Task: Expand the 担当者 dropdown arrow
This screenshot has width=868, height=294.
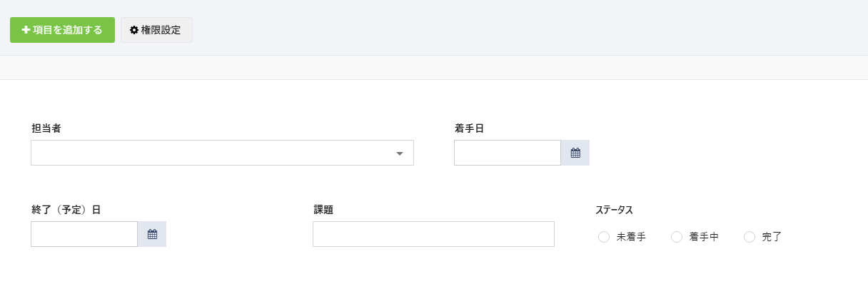Action: [x=400, y=153]
